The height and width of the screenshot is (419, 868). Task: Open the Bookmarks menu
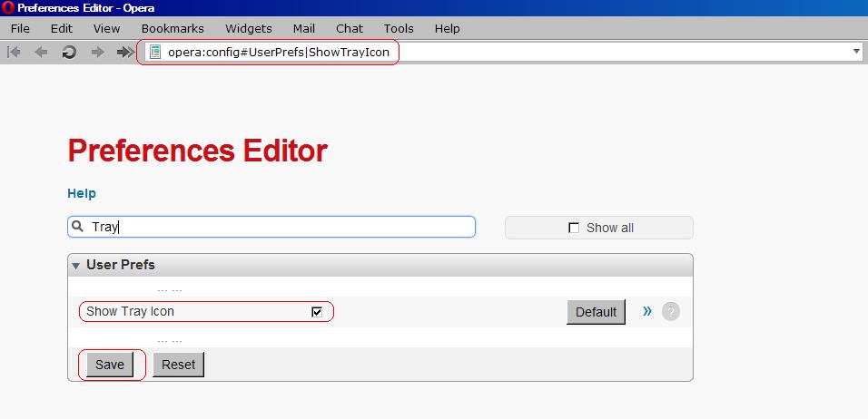tap(173, 28)
